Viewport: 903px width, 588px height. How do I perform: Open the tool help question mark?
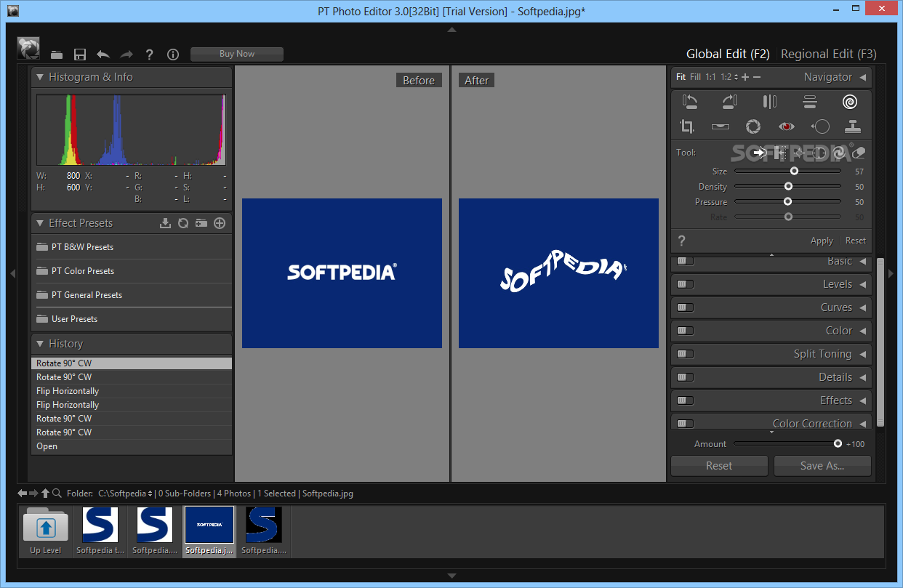tap(681, 241)
